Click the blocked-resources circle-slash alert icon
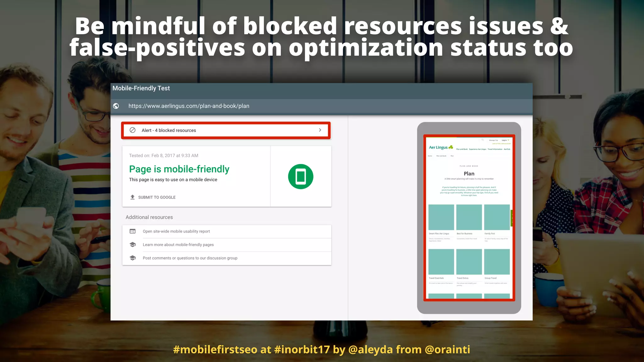 133,130
